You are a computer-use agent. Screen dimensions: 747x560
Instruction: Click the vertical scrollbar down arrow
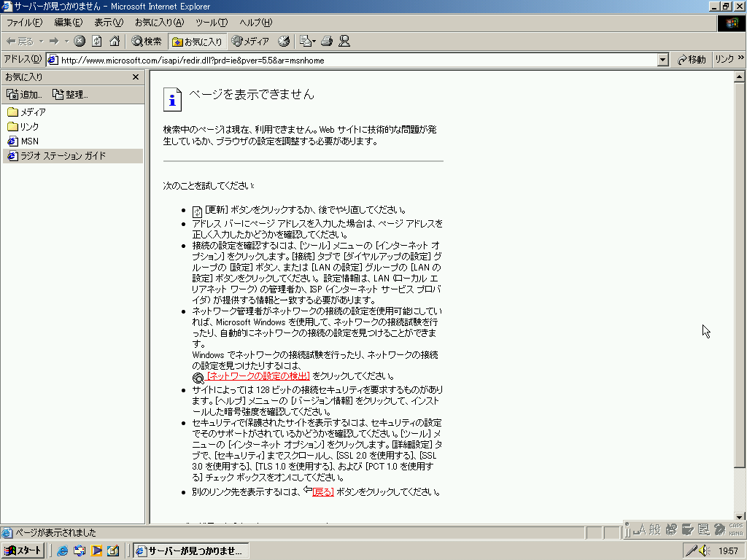tap(739, 517)
